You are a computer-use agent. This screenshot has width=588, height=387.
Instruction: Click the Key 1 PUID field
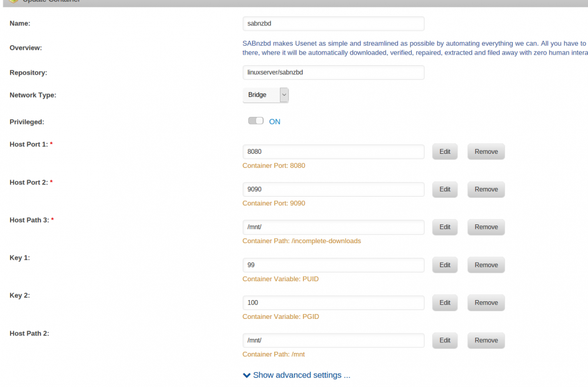tap(333, 265)
